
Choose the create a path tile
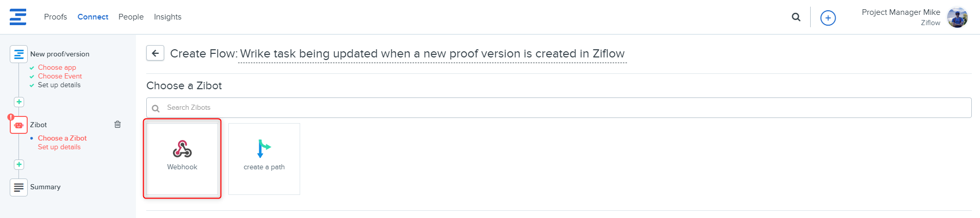click(264, 158)
